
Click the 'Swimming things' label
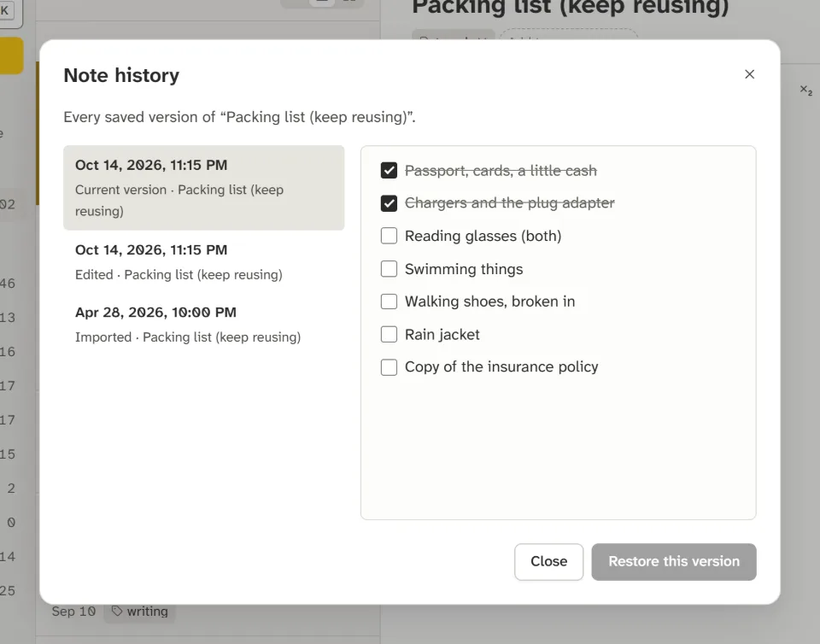[x=464, y=269]
